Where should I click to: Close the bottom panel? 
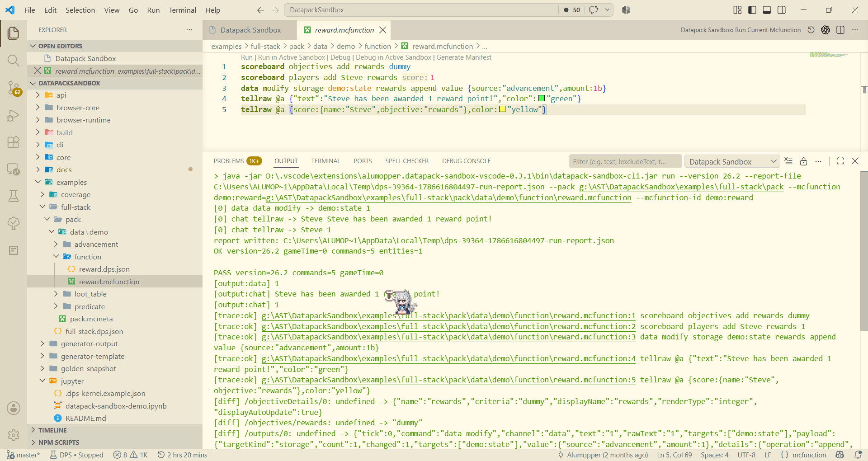click(x=855, y=161)
